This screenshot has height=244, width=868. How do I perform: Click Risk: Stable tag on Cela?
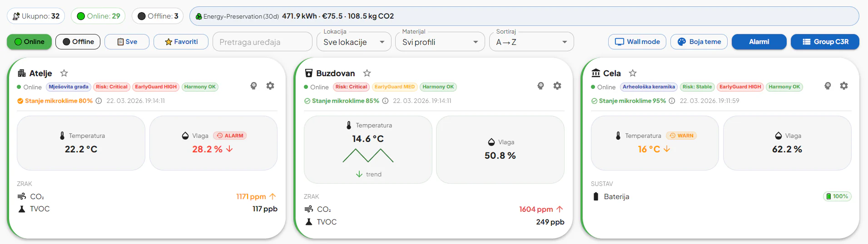pyautogui.click(x=697, y=87)
